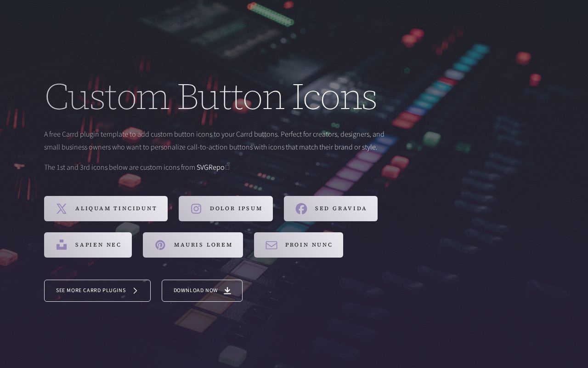Open the Sed Gravida button
588x368 pixels.
pyautogui.click(x=331, y=209)
